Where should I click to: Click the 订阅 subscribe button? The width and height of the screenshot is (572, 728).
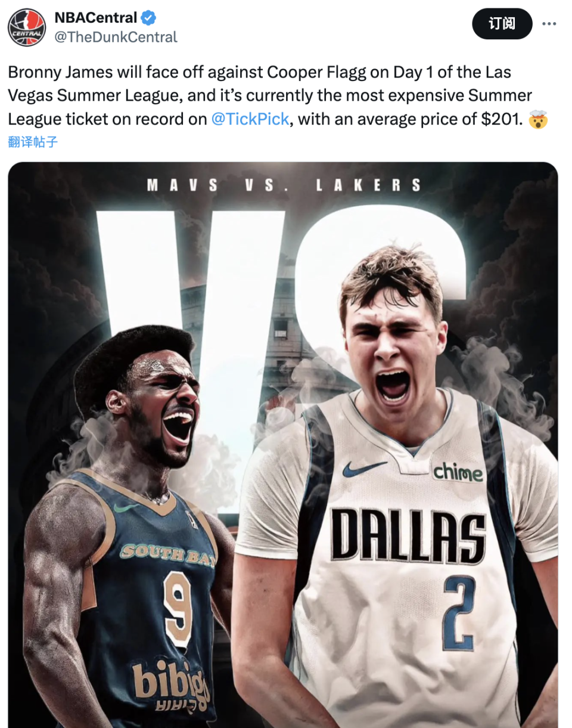tap(502, 24)
